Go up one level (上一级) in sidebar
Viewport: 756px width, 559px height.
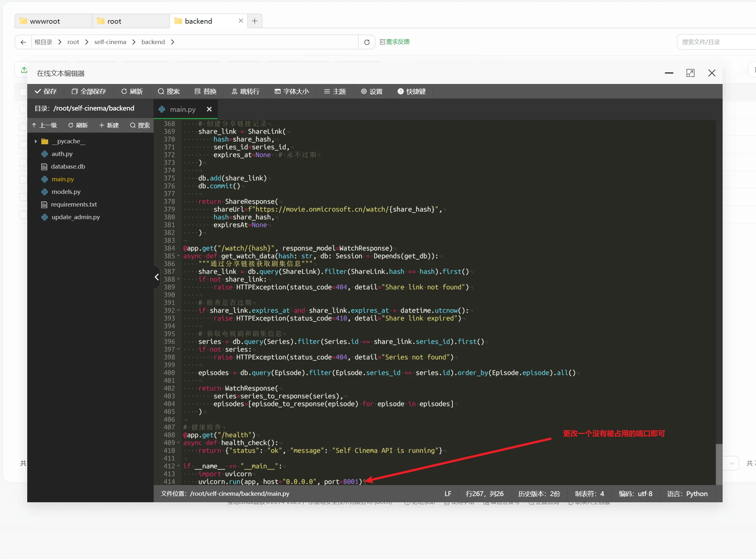click(45, 125)
